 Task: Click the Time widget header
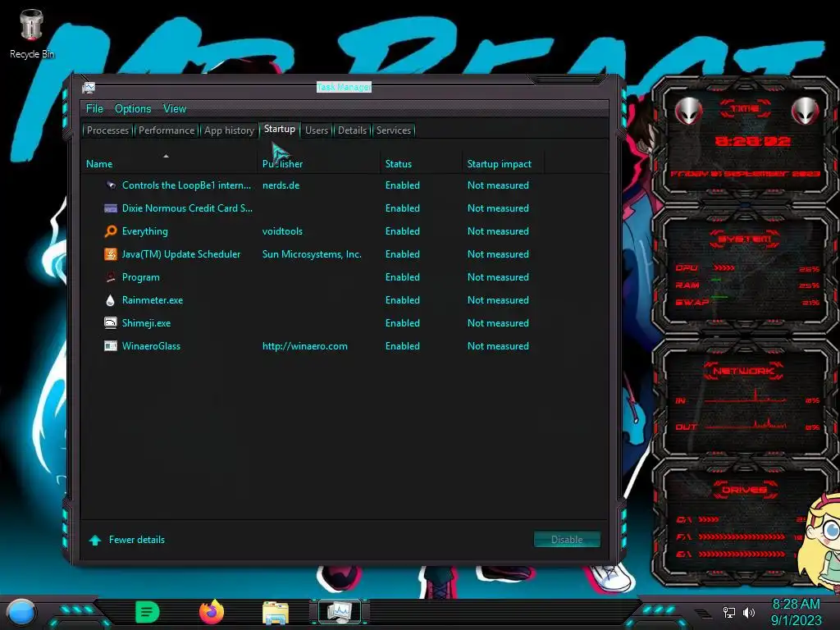point(745,109)
